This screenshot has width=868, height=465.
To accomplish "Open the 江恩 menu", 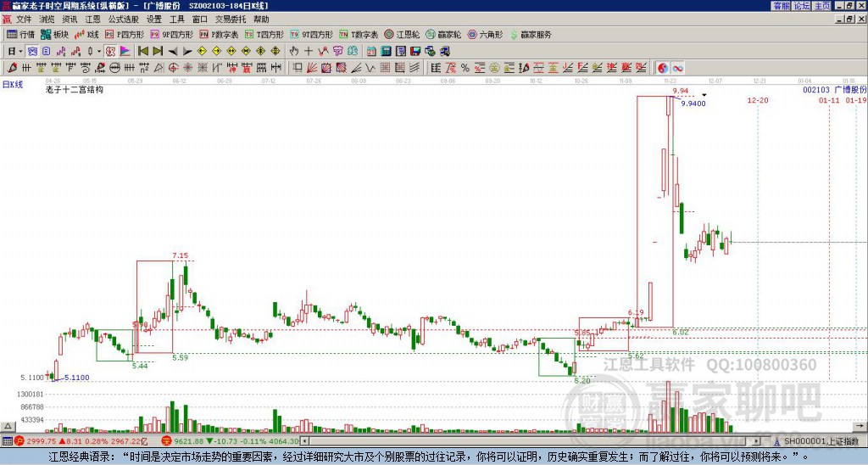I will (92, 20).
